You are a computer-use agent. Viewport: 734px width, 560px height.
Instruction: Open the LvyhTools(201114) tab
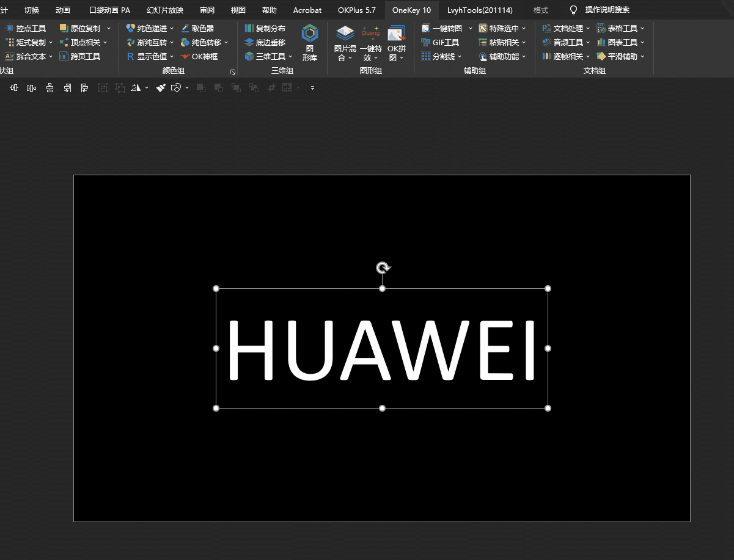point(480,10)
